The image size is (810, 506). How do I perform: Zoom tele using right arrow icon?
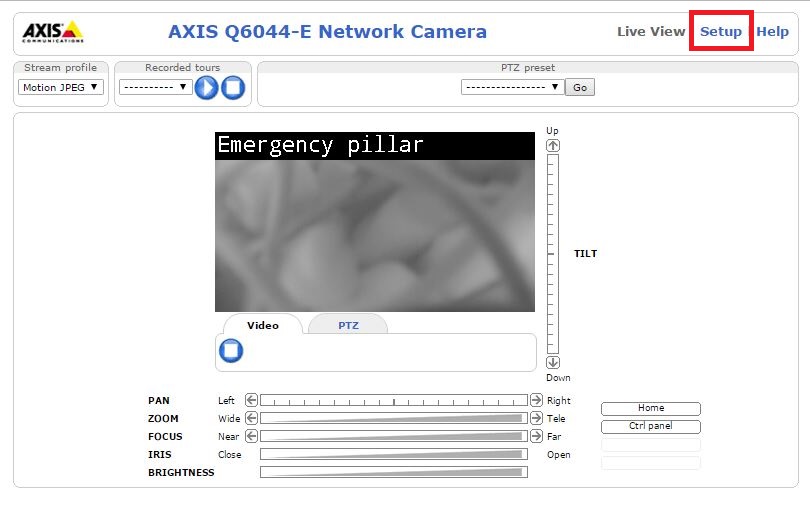[x=535, y=418]
